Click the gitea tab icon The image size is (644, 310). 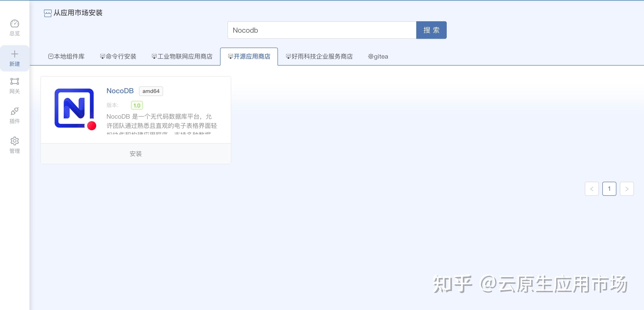pos(370,57)
